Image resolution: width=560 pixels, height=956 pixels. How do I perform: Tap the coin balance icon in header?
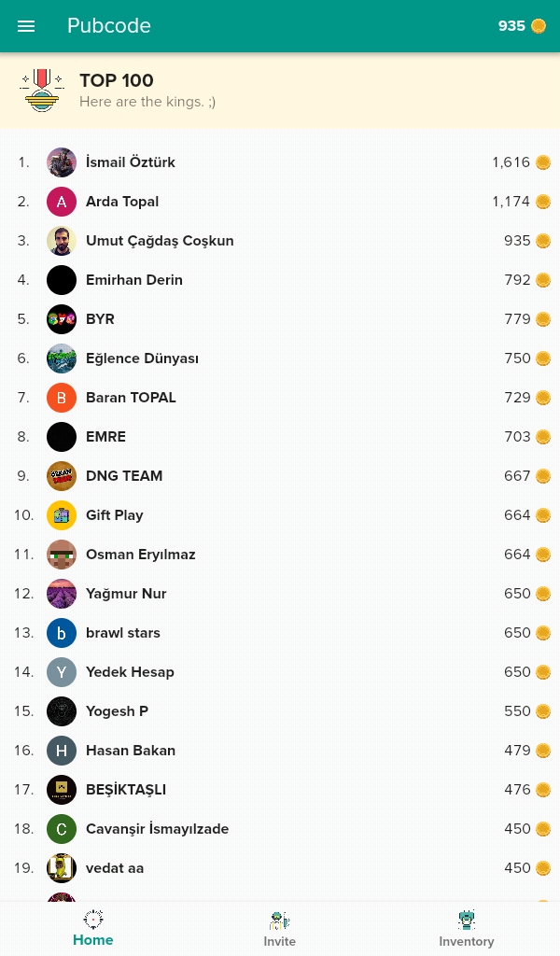tap(539, 26)
